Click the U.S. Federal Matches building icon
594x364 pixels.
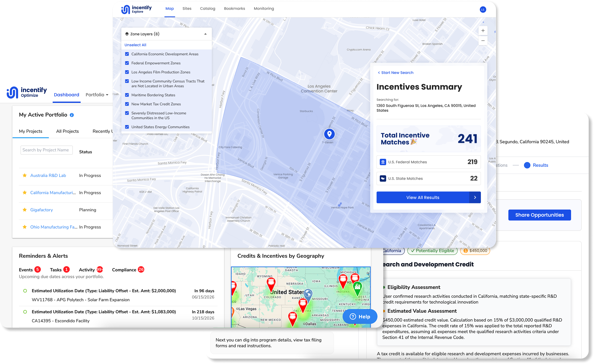point(383,162)
